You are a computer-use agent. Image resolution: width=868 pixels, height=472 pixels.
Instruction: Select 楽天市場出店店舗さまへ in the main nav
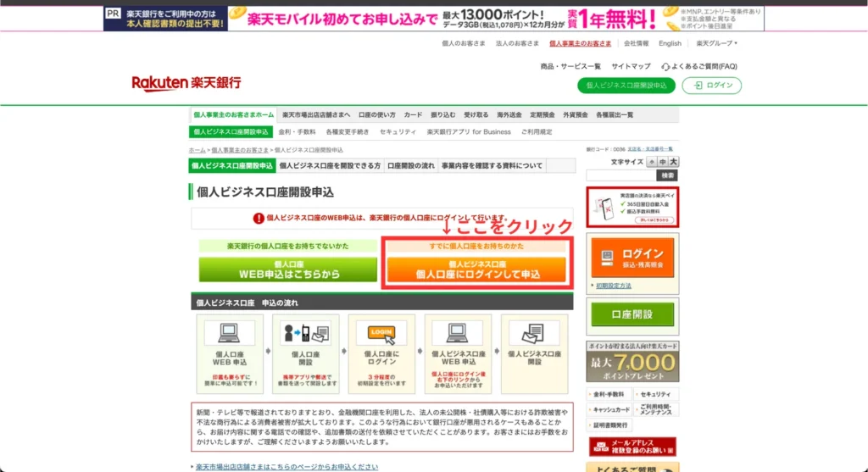[x=316, y=115]
